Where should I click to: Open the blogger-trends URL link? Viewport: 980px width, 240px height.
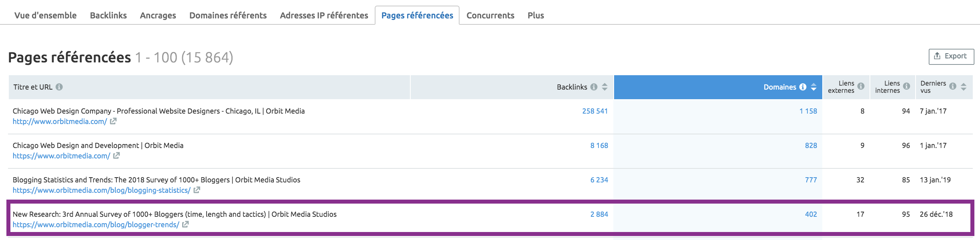coord(96,224)
